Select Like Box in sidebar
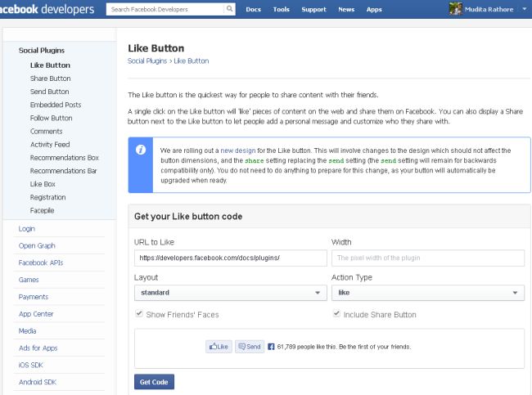This screenshot has width=532, height=395. [43, 184]
